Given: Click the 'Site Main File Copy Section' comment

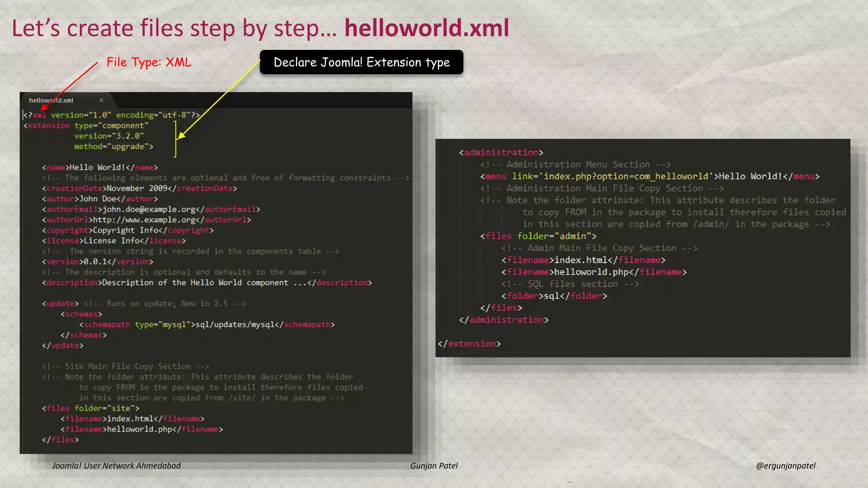Looking at the screenshot, I should (125, 366).
